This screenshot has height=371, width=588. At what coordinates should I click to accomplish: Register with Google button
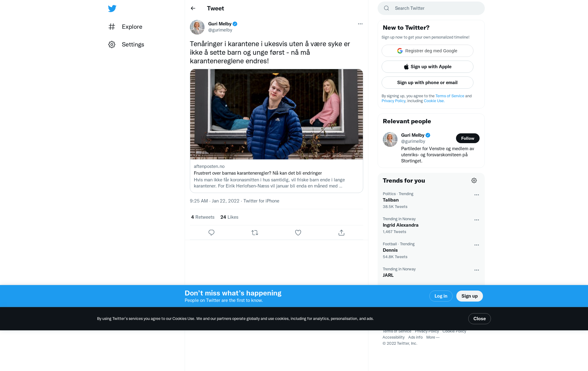point(428,51)
